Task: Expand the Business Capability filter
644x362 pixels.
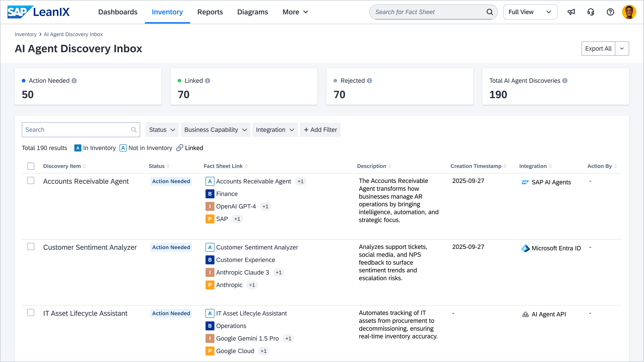Action: pos(215,130)
